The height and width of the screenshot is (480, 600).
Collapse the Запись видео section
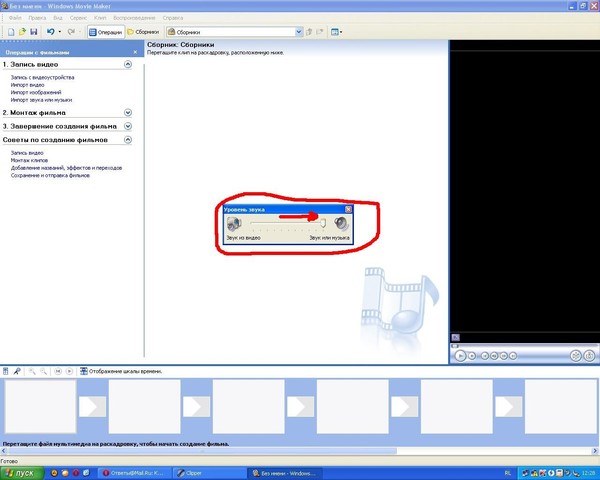click(128, 64)
